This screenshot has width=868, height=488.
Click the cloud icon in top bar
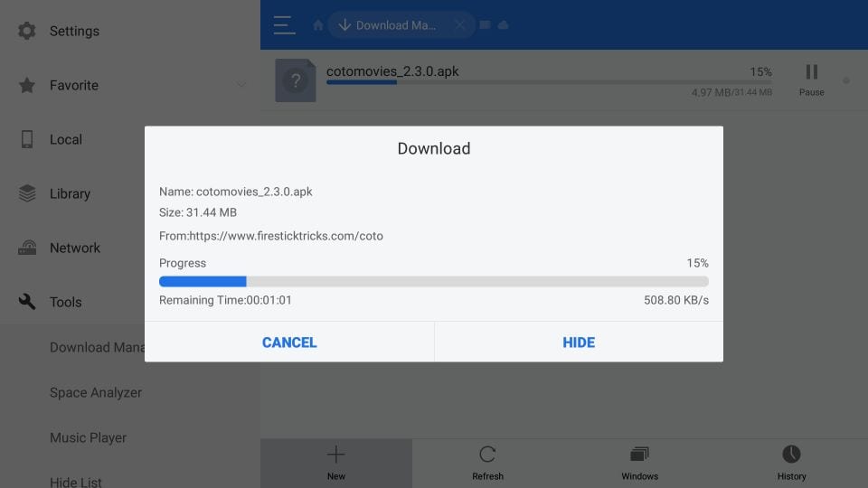click(504, 25)
